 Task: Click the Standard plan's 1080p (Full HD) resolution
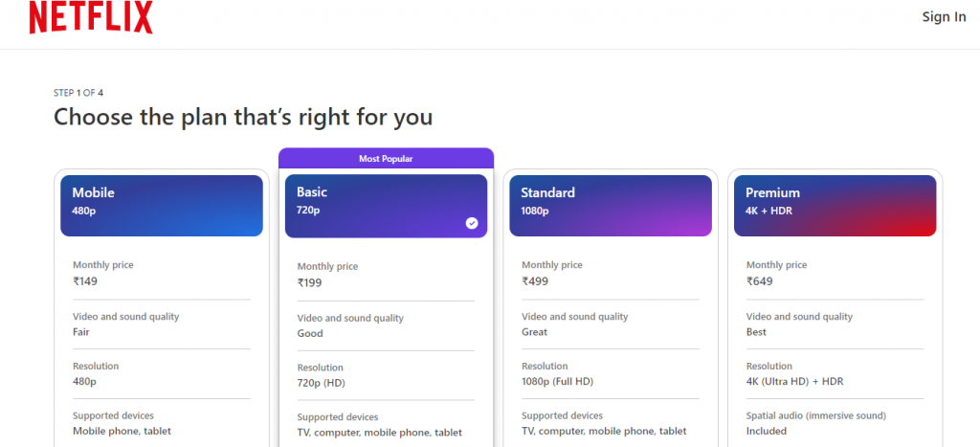coord(559,382)
